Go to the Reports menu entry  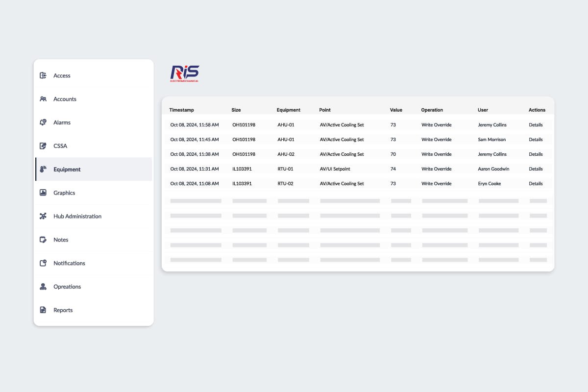click(x=63, y=310)
